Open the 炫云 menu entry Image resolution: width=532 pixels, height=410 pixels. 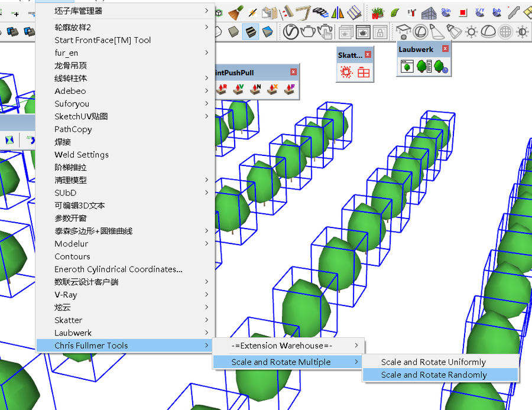pos(125,307)
